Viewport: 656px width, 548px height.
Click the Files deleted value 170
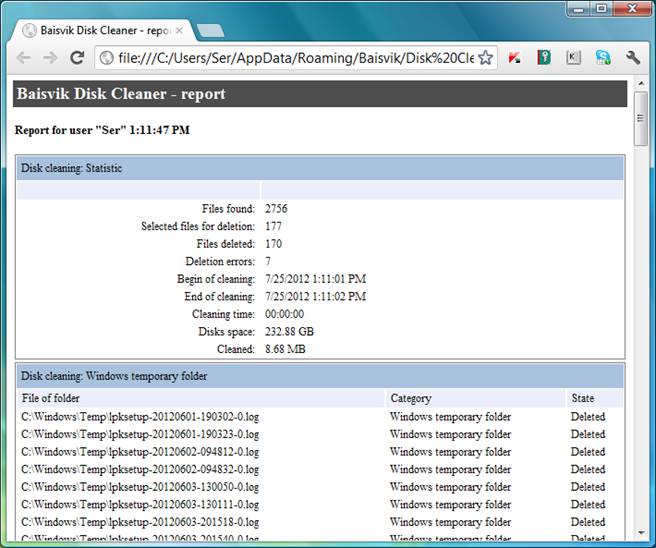coord(273,244)
